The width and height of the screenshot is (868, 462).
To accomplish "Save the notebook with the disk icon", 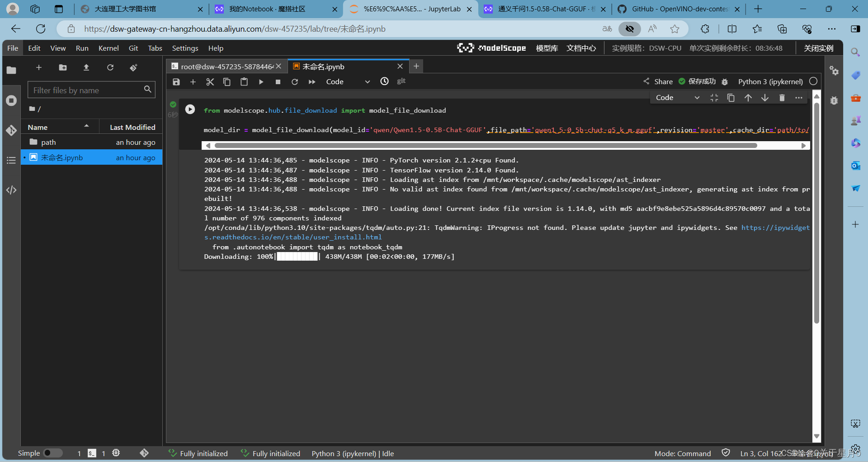I will point(176,82).
